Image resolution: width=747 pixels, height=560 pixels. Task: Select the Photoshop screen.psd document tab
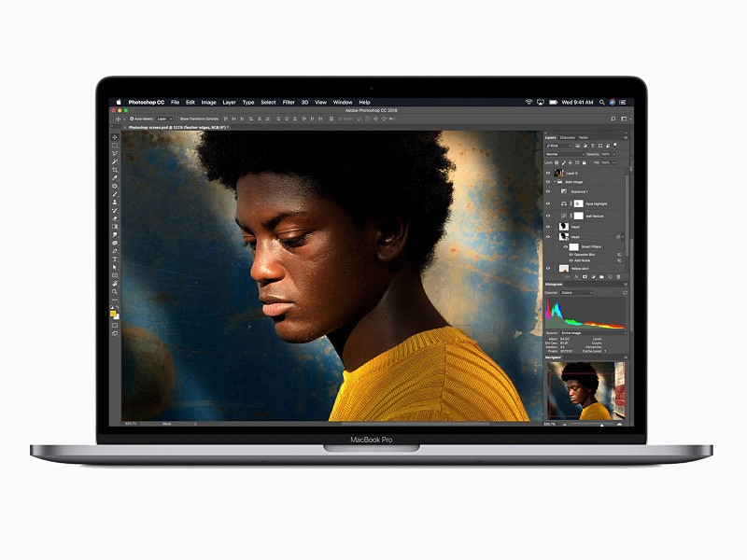[178, 128]
